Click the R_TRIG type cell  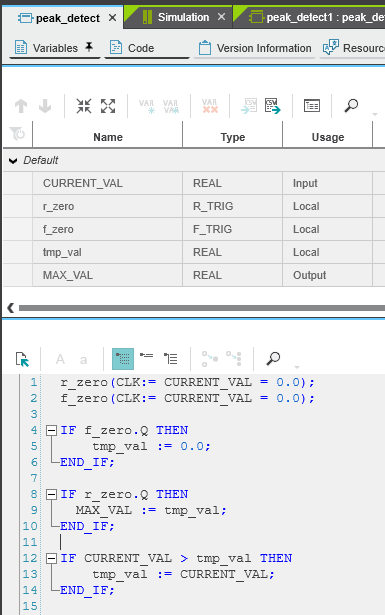(x=232, y=206)
